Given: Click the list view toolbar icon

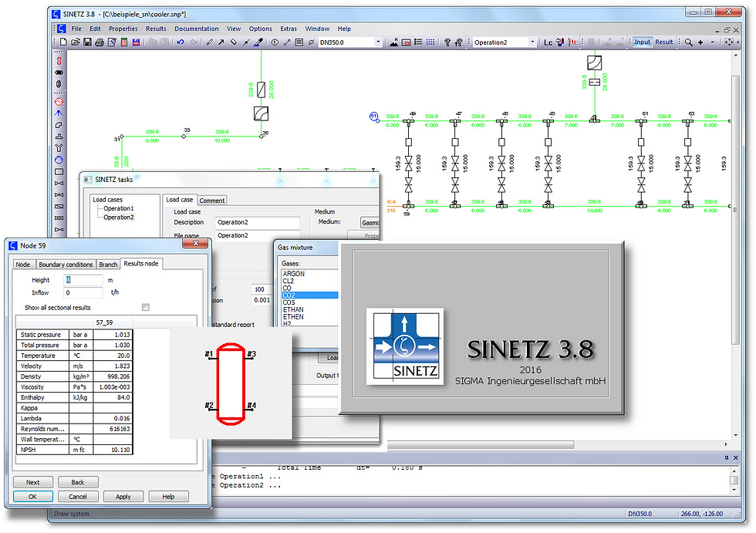Looking at the screenshot, I should [x=418, y=42].
